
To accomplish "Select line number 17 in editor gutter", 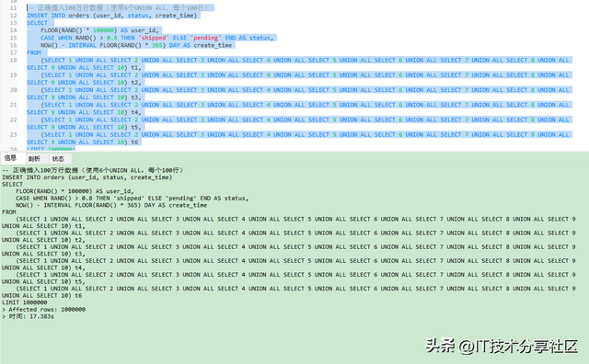I will (x=14, y=52).
